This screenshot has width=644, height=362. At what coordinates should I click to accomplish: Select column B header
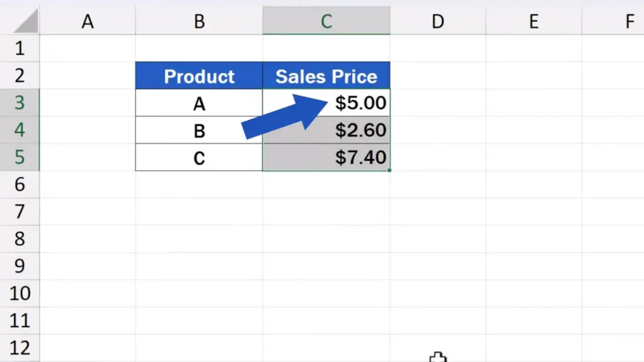[199, 21]
